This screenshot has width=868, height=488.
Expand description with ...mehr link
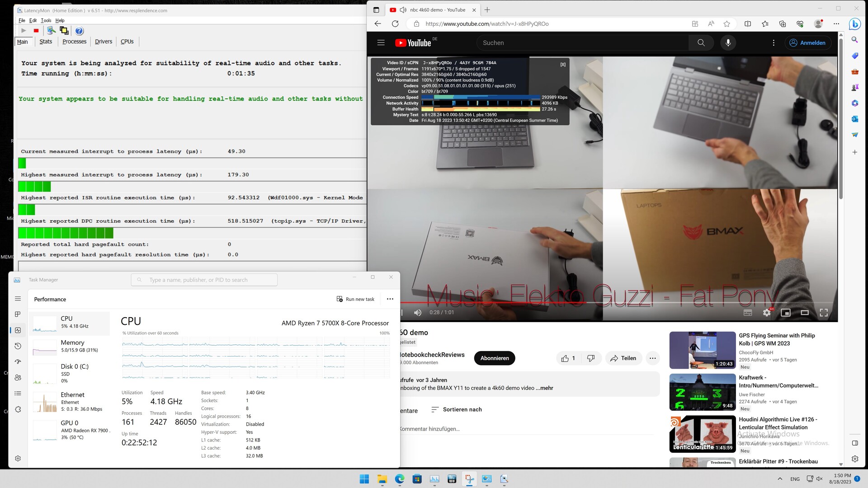point(544,388)
